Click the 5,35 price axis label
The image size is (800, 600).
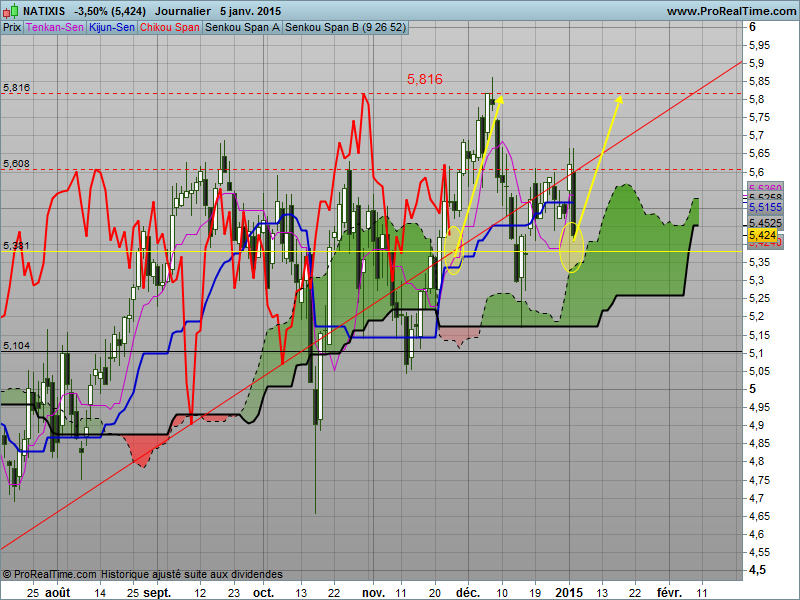(759, 262)
